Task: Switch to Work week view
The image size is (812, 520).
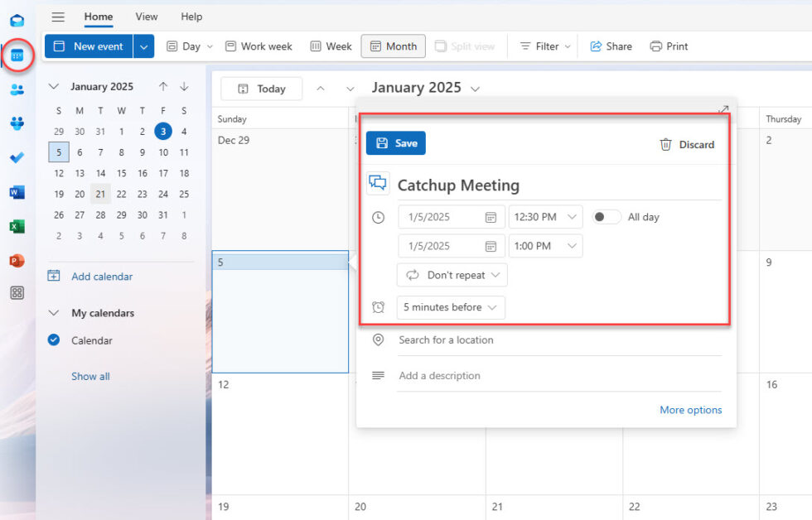Action: pos(259,46)
